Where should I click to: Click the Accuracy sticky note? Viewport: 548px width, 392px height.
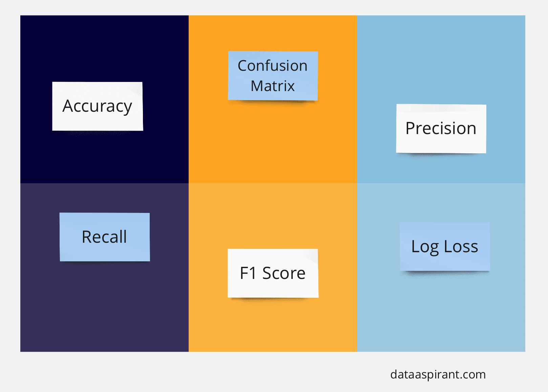coord(98,106)
